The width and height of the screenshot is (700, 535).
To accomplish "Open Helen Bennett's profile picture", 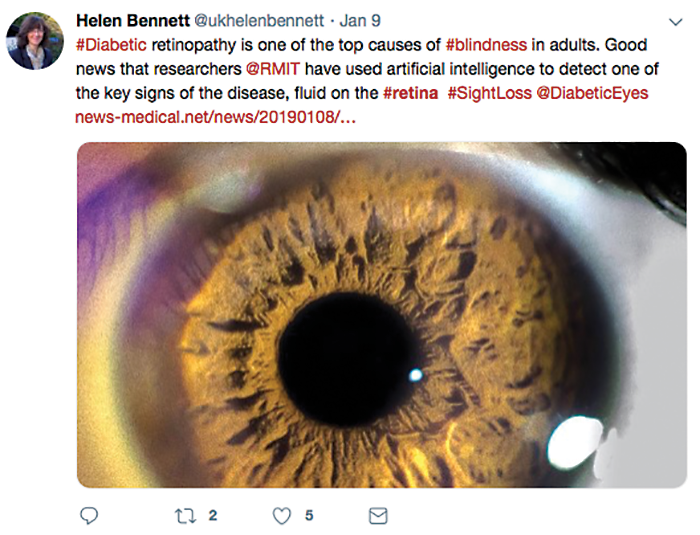I will pyautogui.click(x=35, y=41).
